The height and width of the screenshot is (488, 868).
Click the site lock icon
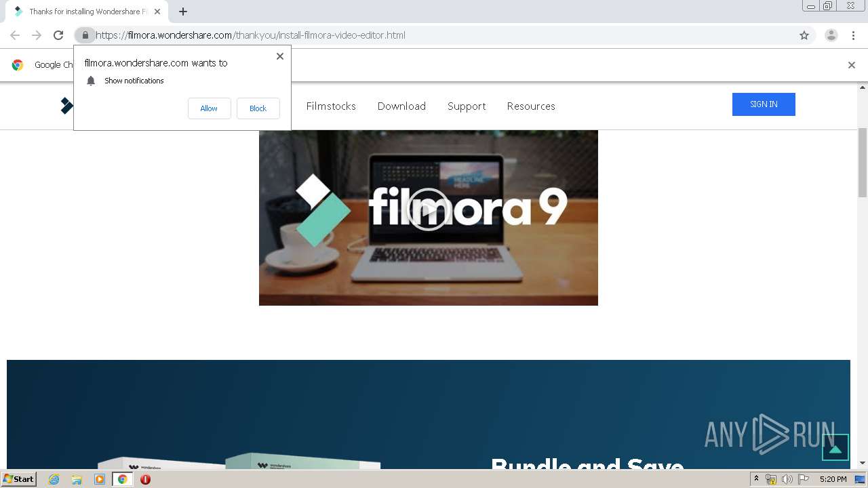pyautogui.click(x=85, y=35)
